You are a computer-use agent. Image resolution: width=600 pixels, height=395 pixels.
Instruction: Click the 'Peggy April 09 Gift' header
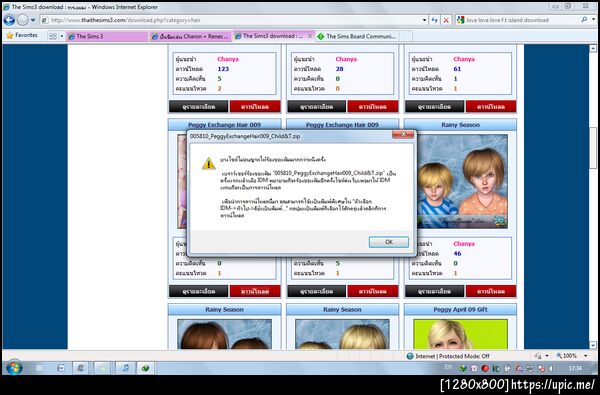(x=460, y=309)
